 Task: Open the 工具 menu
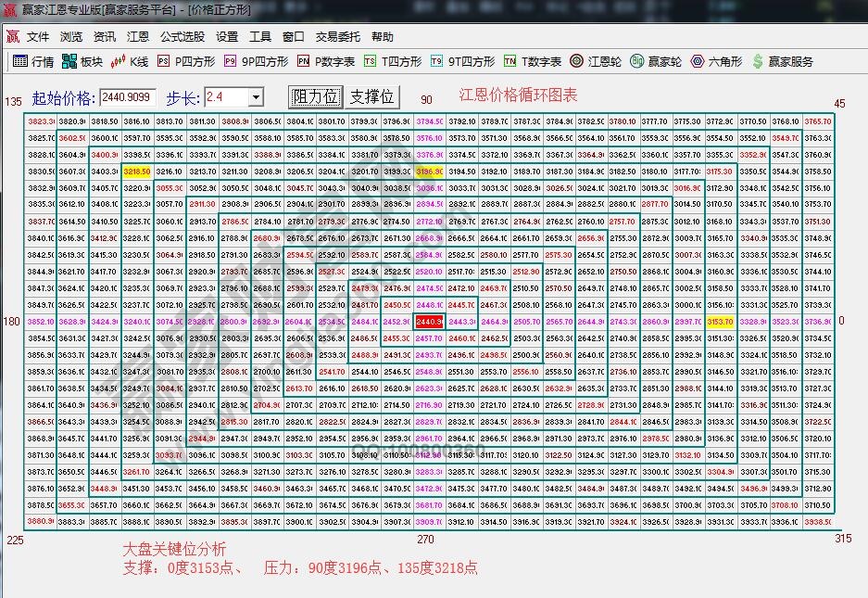[x=262, y=37]
